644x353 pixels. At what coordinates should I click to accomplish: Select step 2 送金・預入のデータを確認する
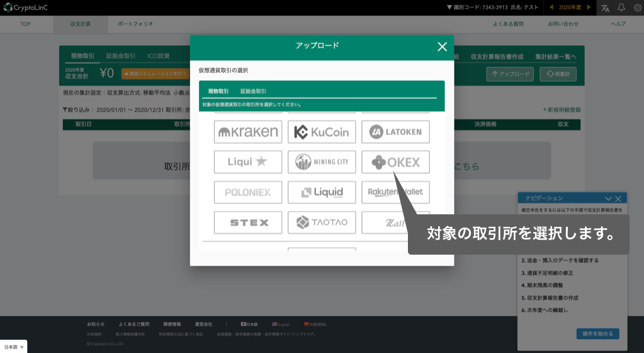tap(560, 260)
